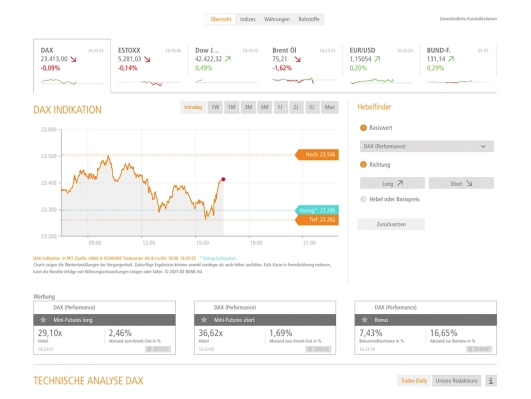Click the Vortag-Schlusskurs footnote text
Viewport: 531px width, 399px height.
click(218, 258)
